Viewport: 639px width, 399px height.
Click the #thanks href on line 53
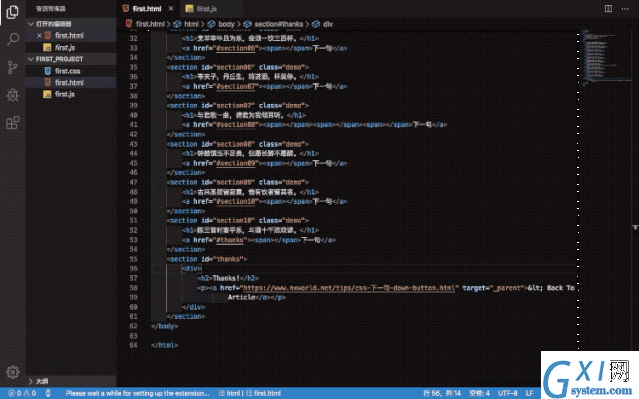click(x=230, y=240)
